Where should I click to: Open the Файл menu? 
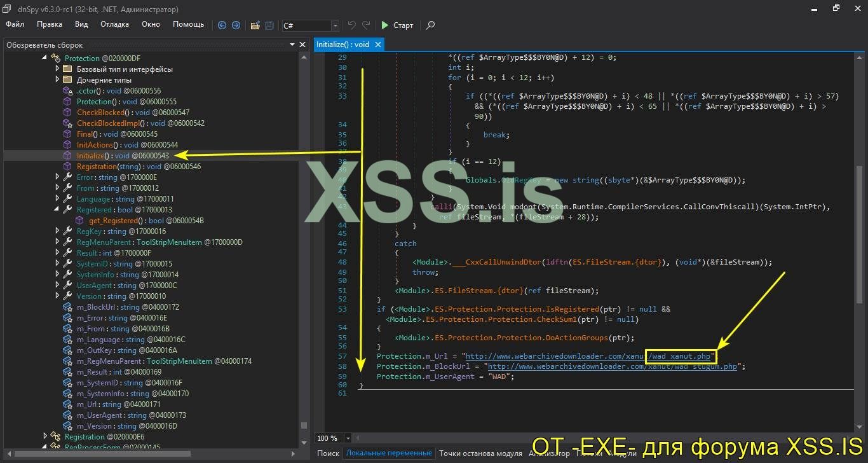(15, 24)
